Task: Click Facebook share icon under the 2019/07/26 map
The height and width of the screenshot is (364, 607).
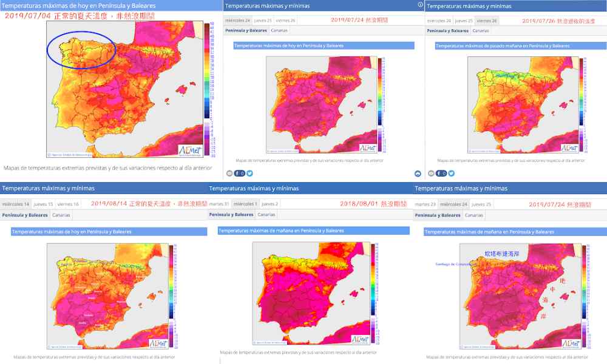Action: click(441, 174)
